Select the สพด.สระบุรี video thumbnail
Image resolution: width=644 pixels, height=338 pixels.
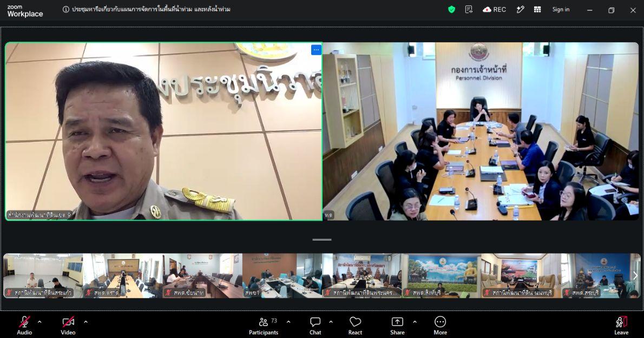point(601,276)
